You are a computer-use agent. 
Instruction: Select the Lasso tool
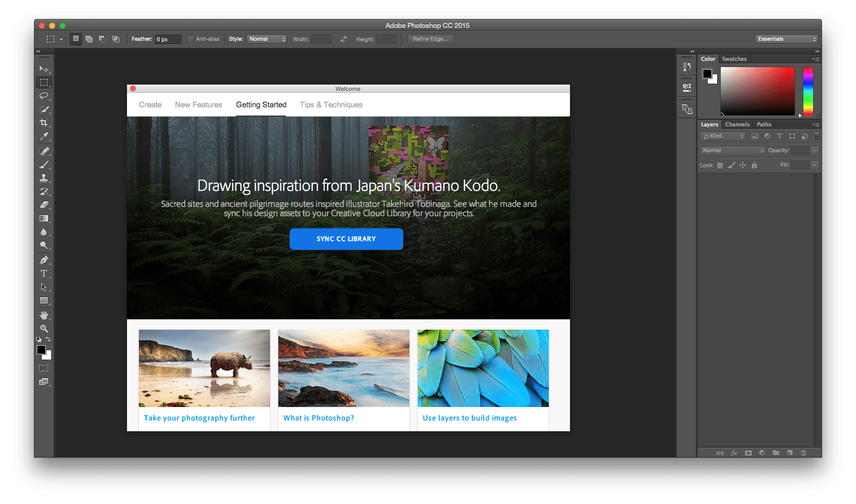[44, 96]
